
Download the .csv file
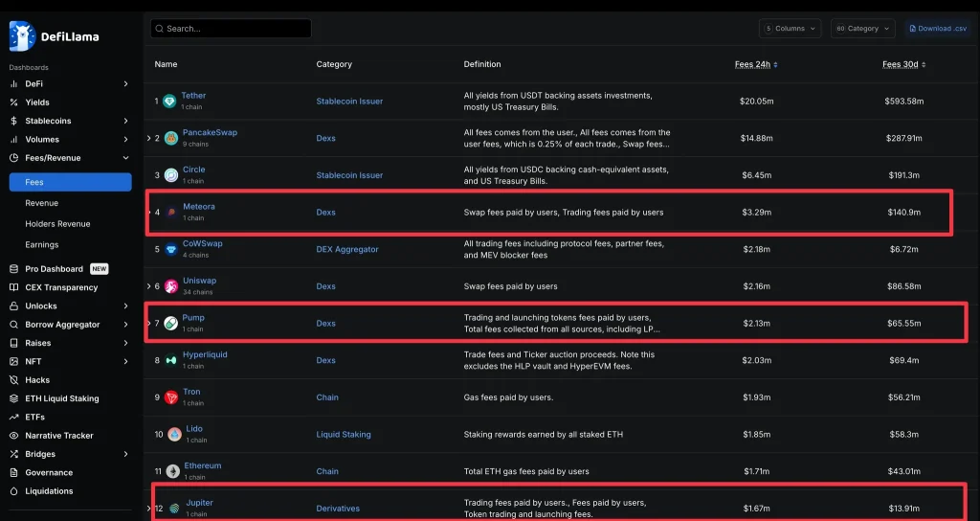(x=937, y=29)
